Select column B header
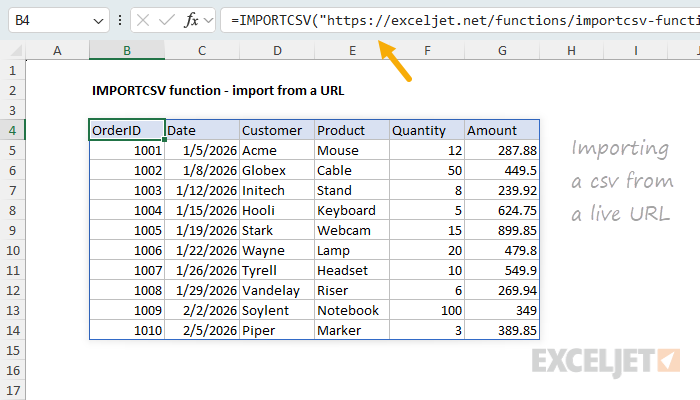This screenshot has width=700, height=400. click(x=127, y=50)
